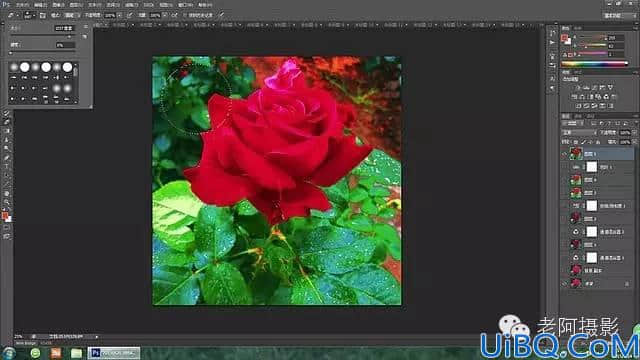The height and width of the screenshot is (360, 640).
Task: Switch to the Paths tab
Action: pyautogui.click(x=590, y=116)
